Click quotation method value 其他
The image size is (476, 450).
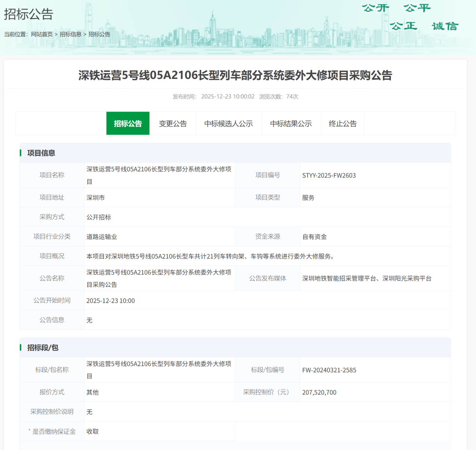92,392
